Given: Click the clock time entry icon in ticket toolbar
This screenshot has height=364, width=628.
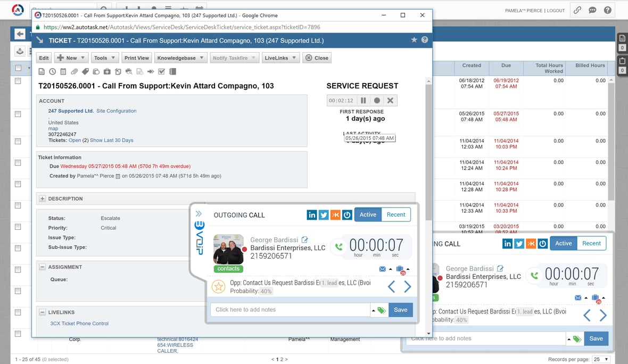Looking at the screenshot, I should [53, 72].
